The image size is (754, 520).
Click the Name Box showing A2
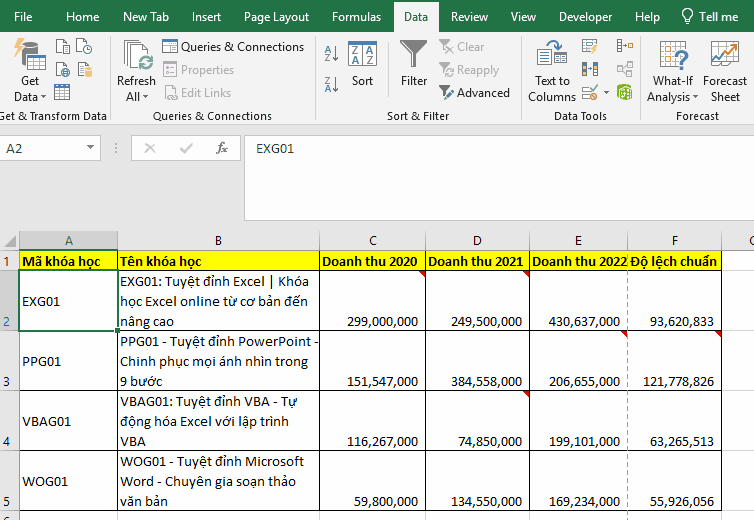point(43,148)
